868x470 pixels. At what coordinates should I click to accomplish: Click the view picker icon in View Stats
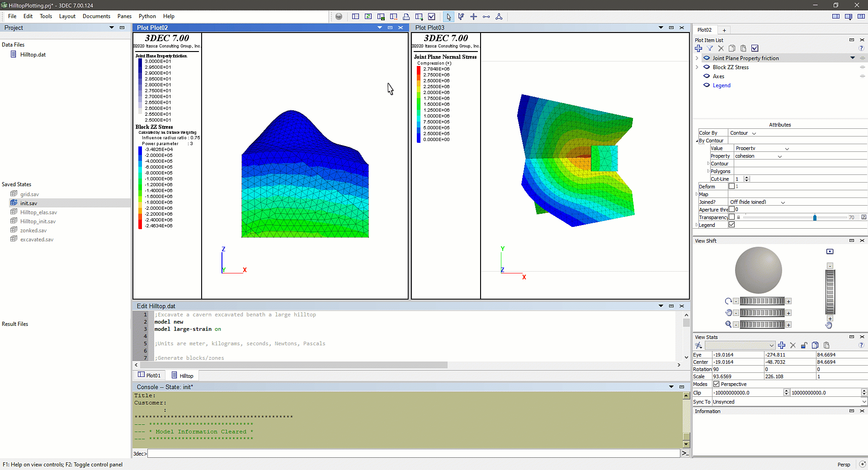pyautogui.click(x=698, y=345)
